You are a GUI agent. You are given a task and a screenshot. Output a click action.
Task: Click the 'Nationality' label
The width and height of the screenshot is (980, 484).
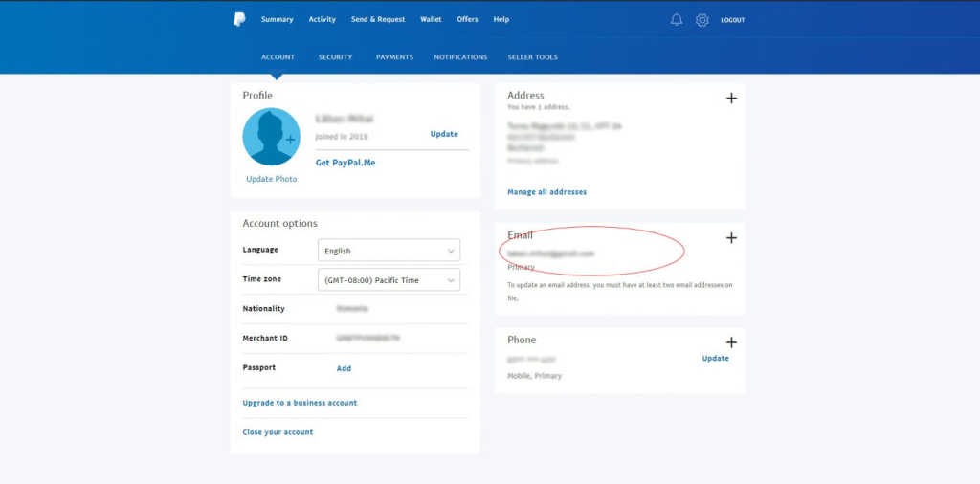click(x=264, y=309)
